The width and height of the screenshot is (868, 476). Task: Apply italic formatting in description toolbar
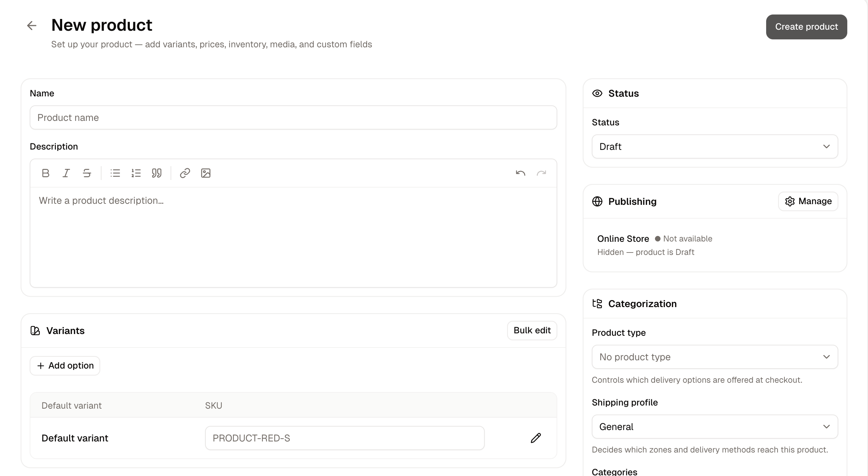click(66, 173)
